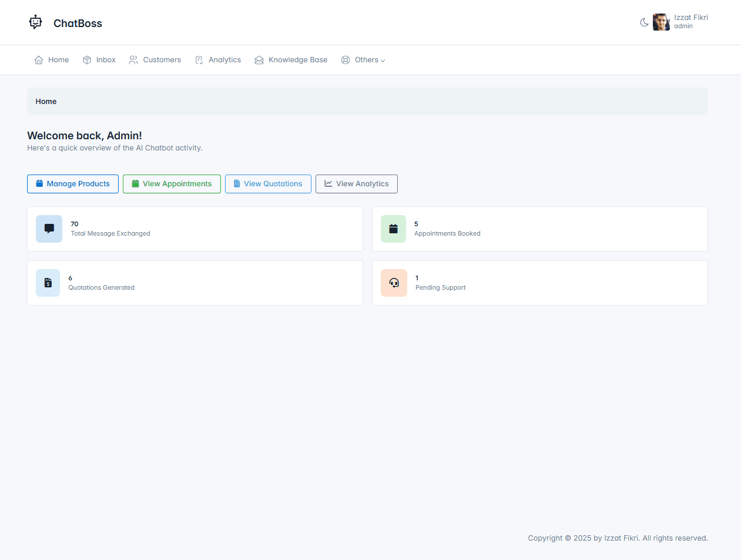Screen dimensions: 741x560
Task: Click the chat bubble icon for Total Message Exchanged
Action: 49,229
